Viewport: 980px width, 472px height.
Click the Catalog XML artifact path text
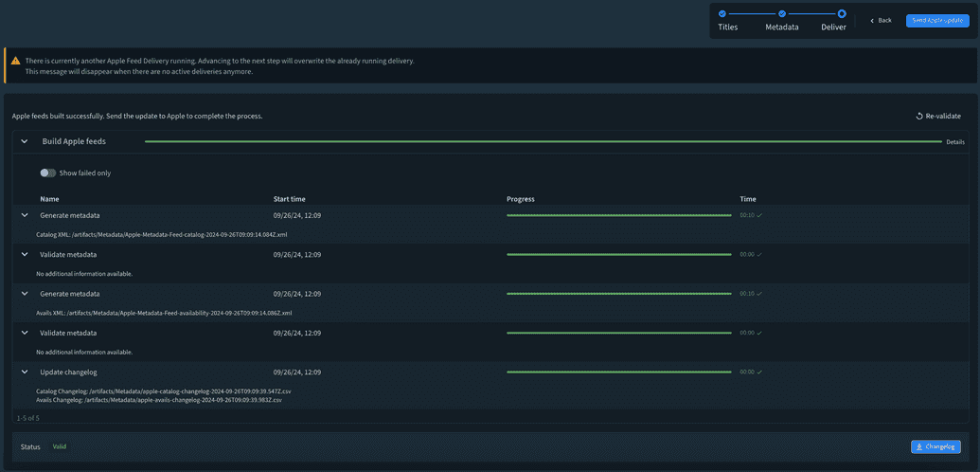pyautogui.click(x=162, y=234)
